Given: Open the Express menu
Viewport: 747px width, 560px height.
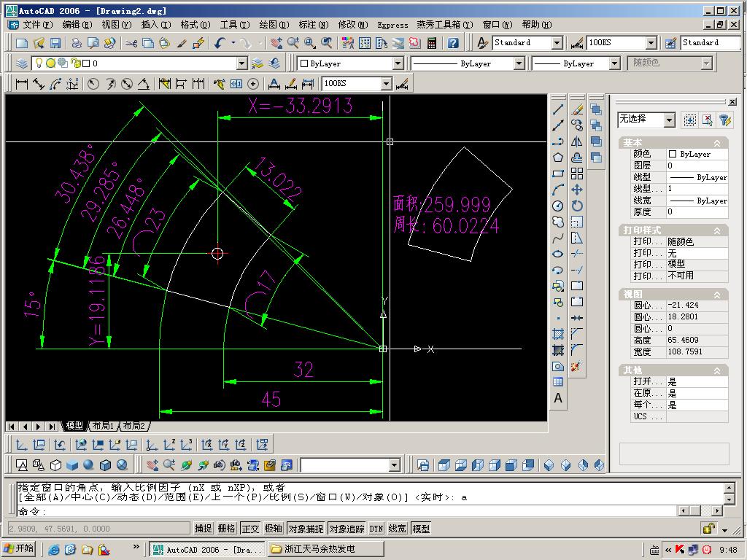Looking at the screenshot, I should 392,25.
